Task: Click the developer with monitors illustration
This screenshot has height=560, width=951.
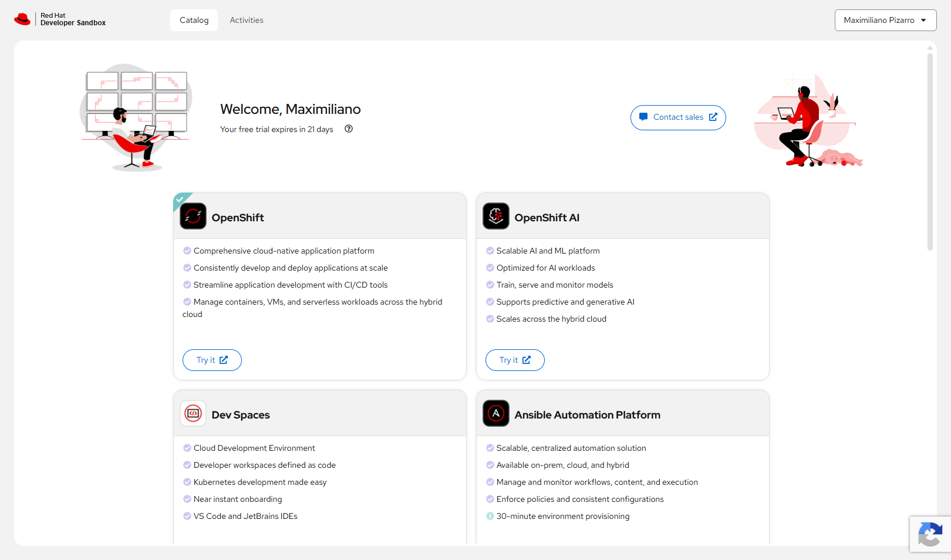Action: [x=137, y=117]
